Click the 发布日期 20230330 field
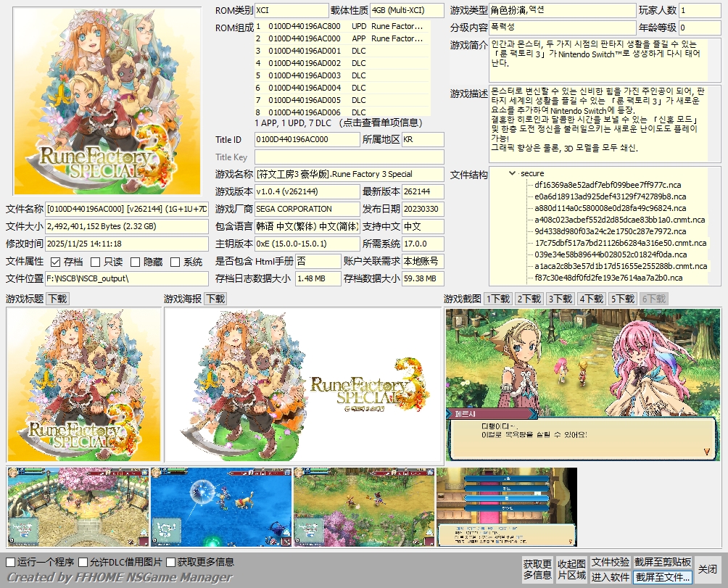 tap(423, 209)
